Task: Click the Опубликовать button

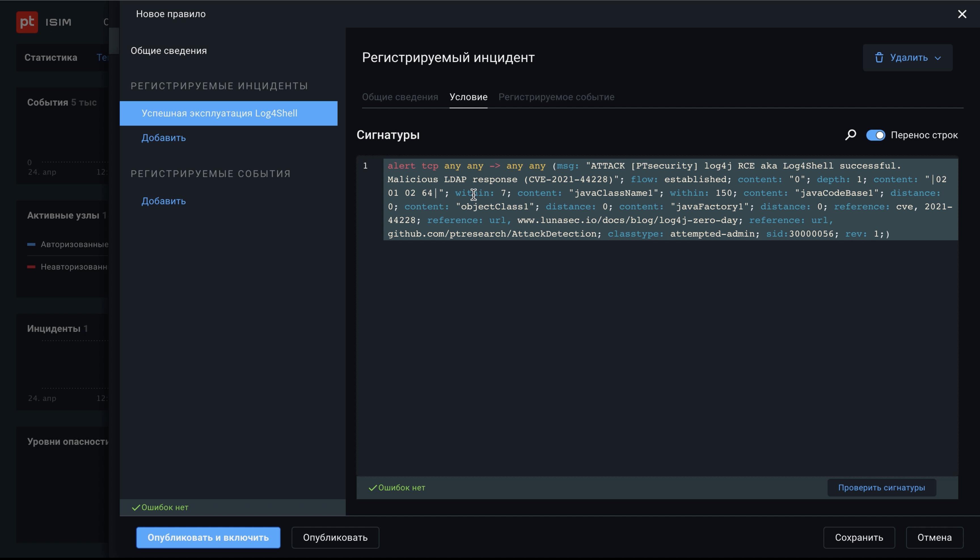Action: tap(335, 537)
